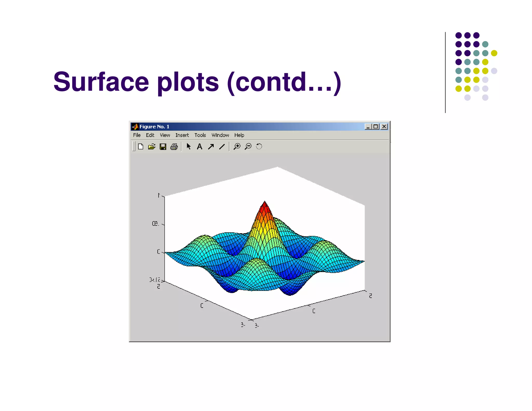
Task: Select the Insert Arrow tool
Action: coord(211,147)
